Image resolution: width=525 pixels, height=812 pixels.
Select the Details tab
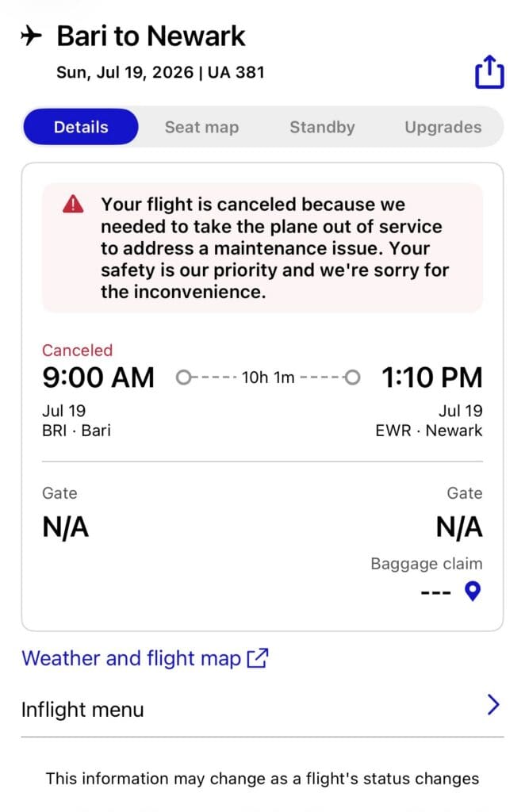(x=81, y=127)
